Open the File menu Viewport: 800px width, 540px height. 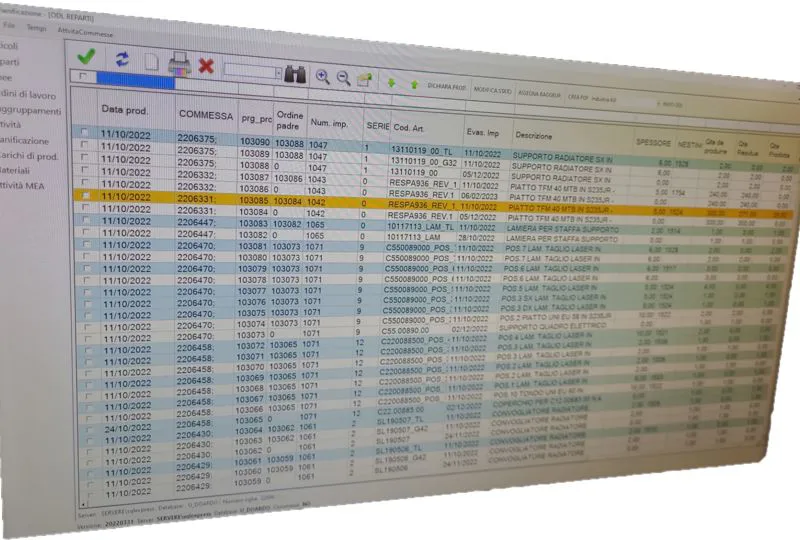point(9,24)
